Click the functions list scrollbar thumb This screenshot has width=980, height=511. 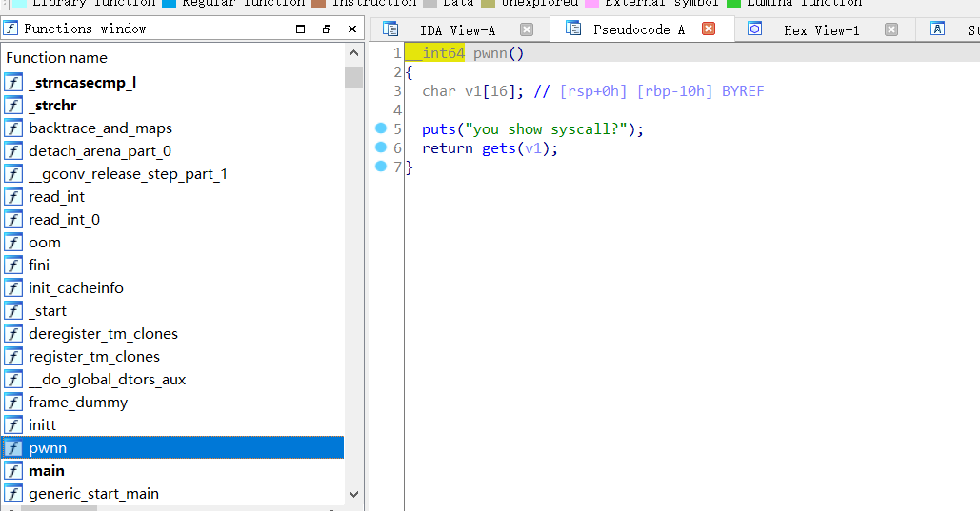353,77
